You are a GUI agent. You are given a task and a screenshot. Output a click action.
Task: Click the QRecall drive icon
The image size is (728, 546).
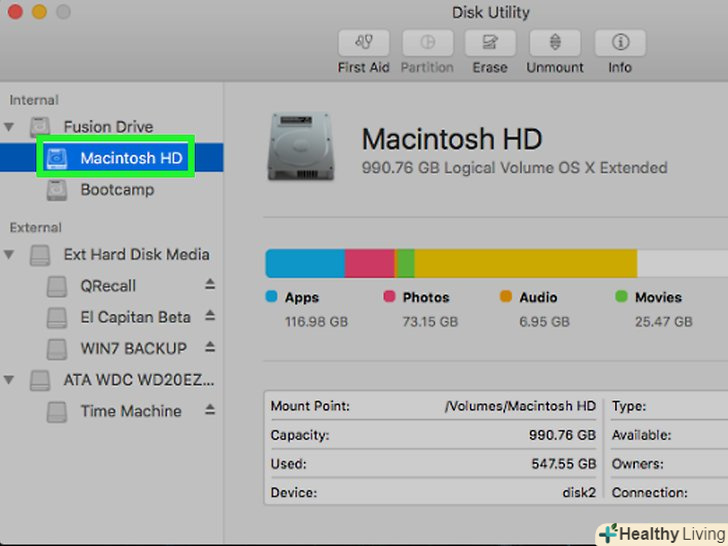(57, 286)
